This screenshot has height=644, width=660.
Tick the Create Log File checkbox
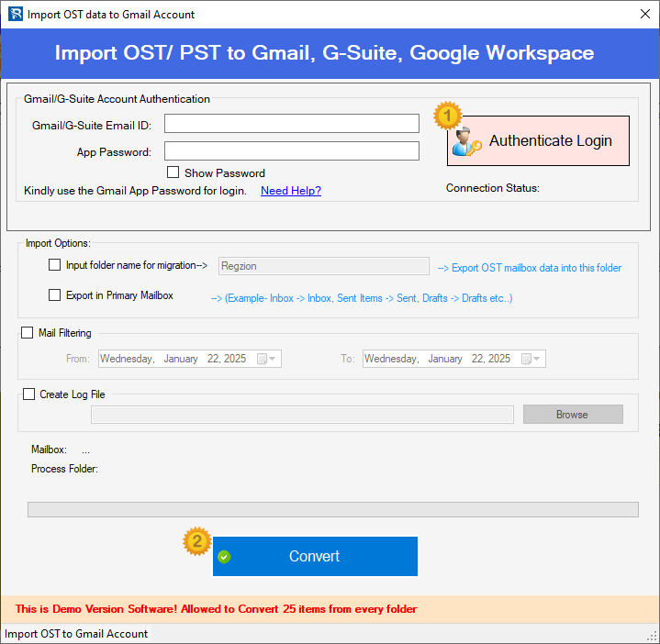[27, 394]
